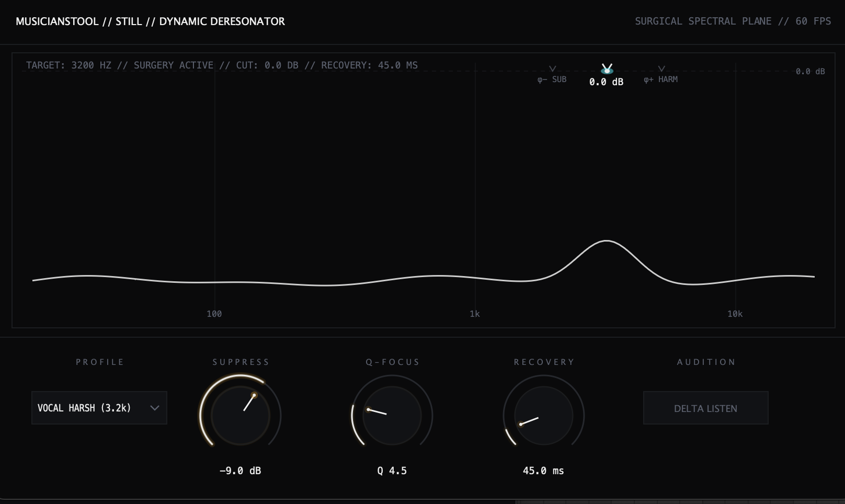Click the SURGICAL SPECTRAL PLANE // 60 FPS text
Viewport: 845px width, 504px height.
pos(733,21)
